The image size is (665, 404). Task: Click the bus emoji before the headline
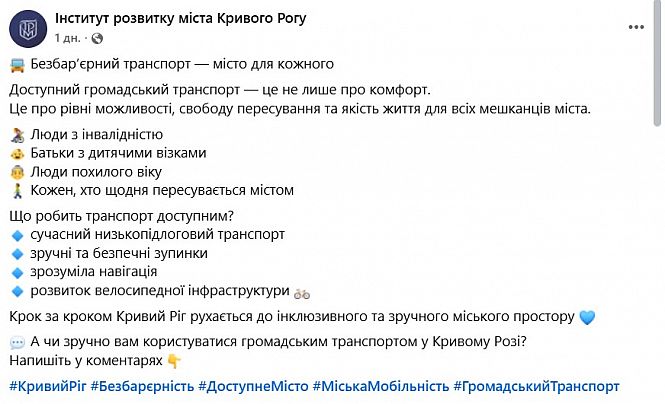tap(18, 67)
